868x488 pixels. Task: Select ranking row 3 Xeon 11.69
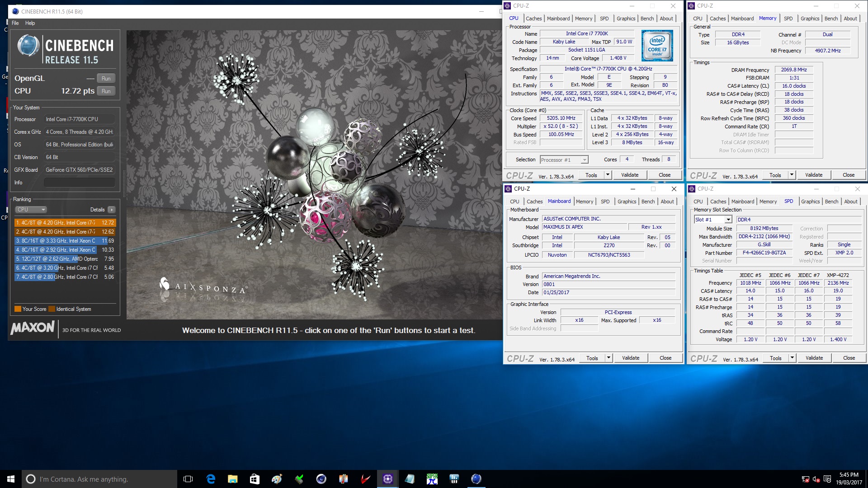tap(65, 241)
